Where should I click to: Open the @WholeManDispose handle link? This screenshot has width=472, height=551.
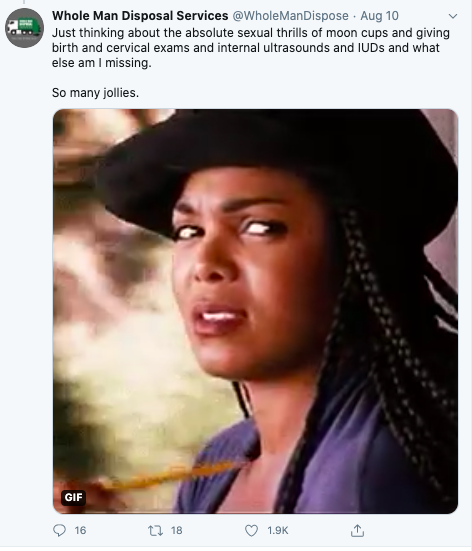point(291,16)
